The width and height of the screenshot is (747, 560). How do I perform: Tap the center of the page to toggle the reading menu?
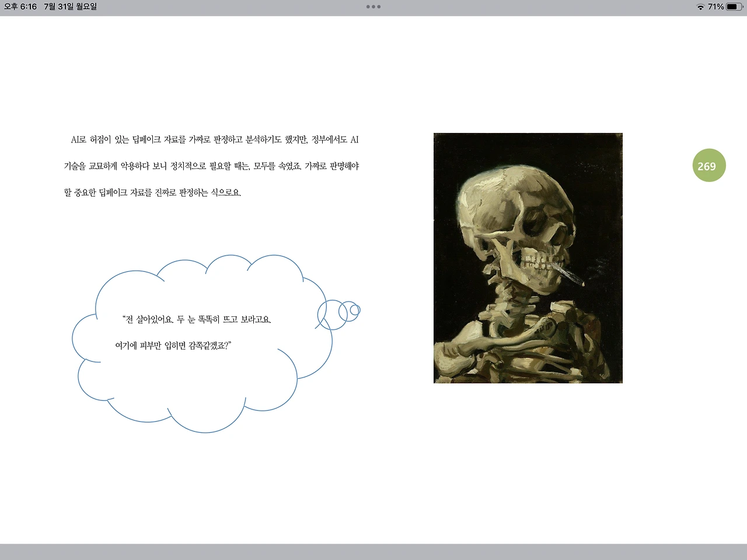coord(373,280)
